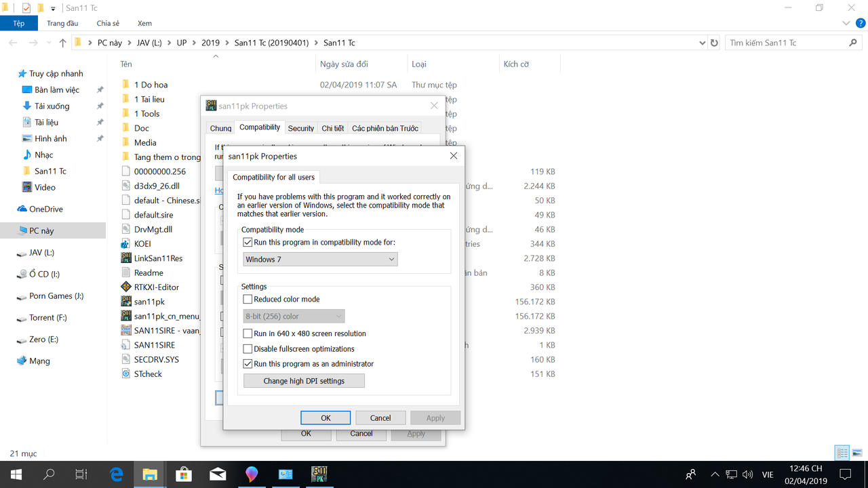868x488 pixels.
Task: Open san11pk app on taskbar
Action: click(319, 474)
